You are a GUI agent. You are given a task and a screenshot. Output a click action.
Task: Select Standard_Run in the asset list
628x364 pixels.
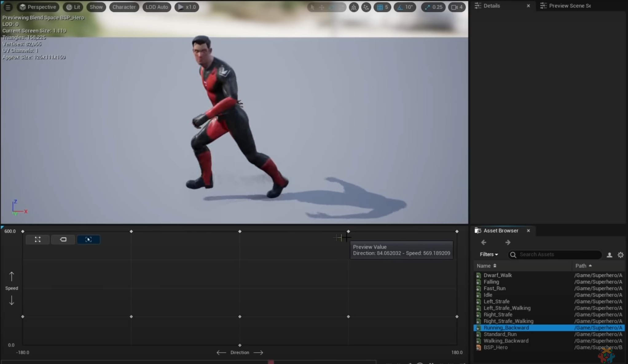500,334
